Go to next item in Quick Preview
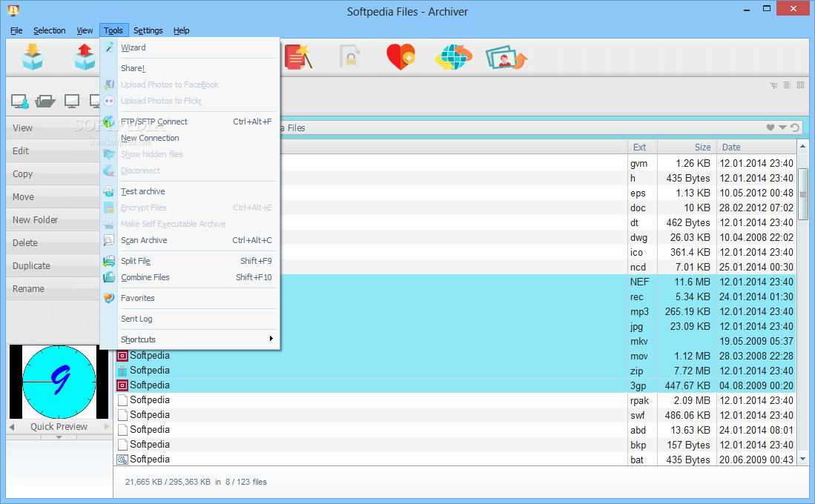The height and width of the screenshot is (504, 815). pos(107,427)
